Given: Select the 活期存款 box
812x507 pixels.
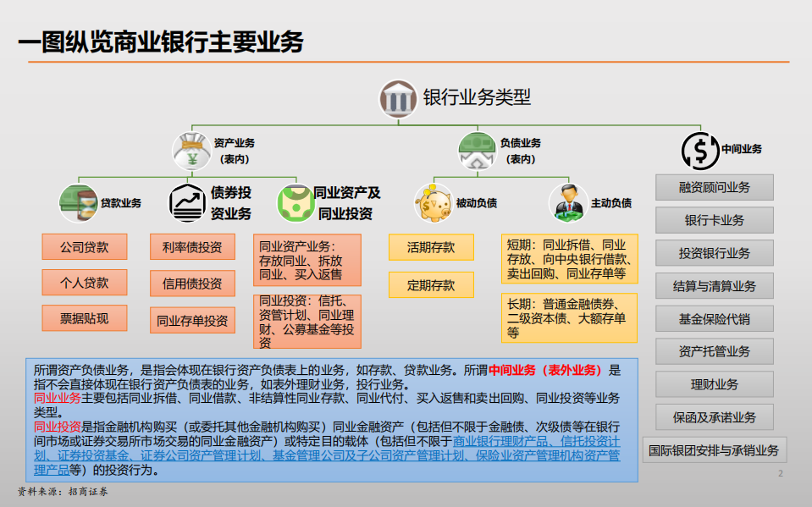Looking at the screenshot, I should [x=431, y=246].
